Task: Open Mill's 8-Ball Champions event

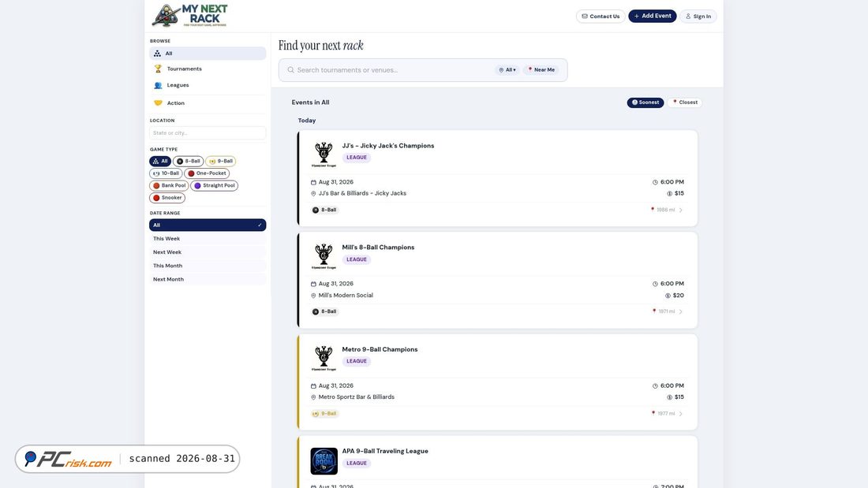Action: click(x=378, y=248)
